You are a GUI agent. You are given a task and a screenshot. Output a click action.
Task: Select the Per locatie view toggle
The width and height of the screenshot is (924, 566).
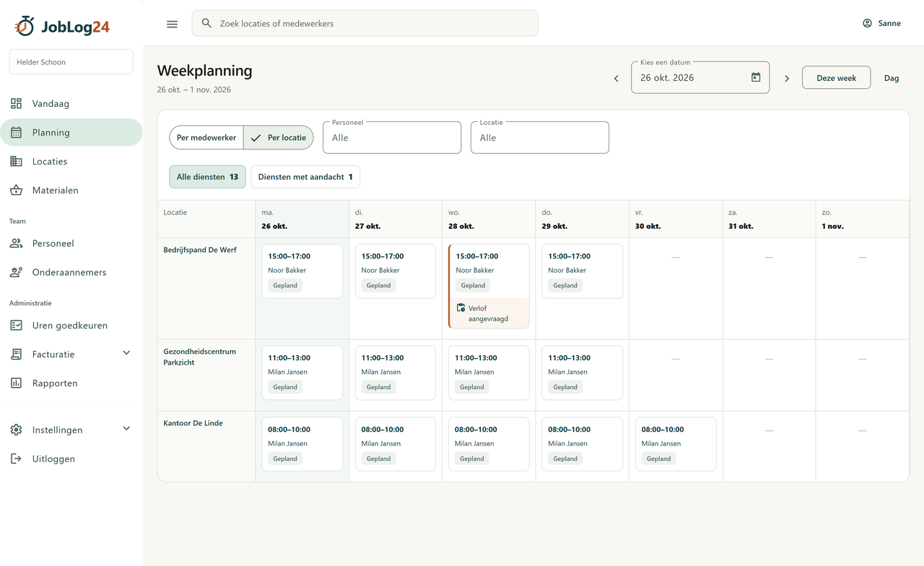coord(278,137)
